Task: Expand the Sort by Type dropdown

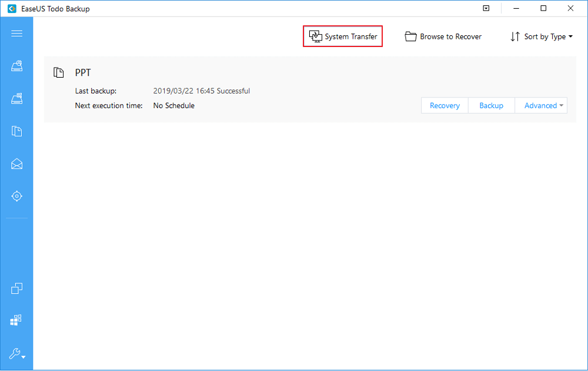Action: (x=541, y=36)
